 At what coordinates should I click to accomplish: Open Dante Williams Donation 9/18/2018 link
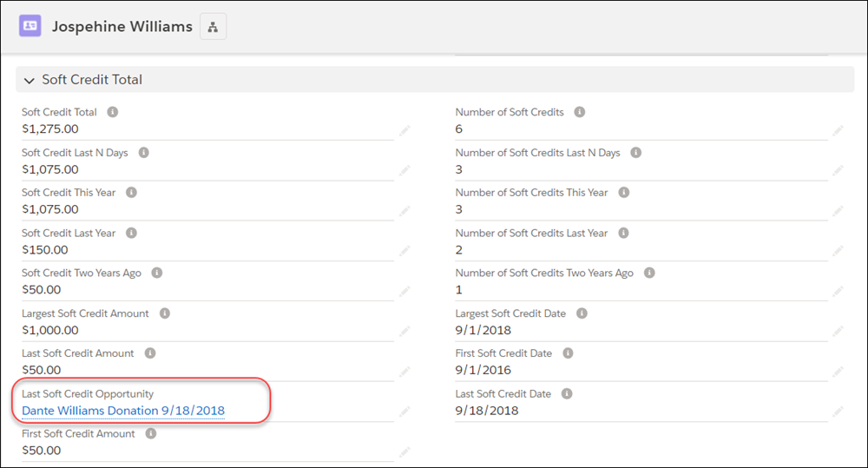[123, 411]
